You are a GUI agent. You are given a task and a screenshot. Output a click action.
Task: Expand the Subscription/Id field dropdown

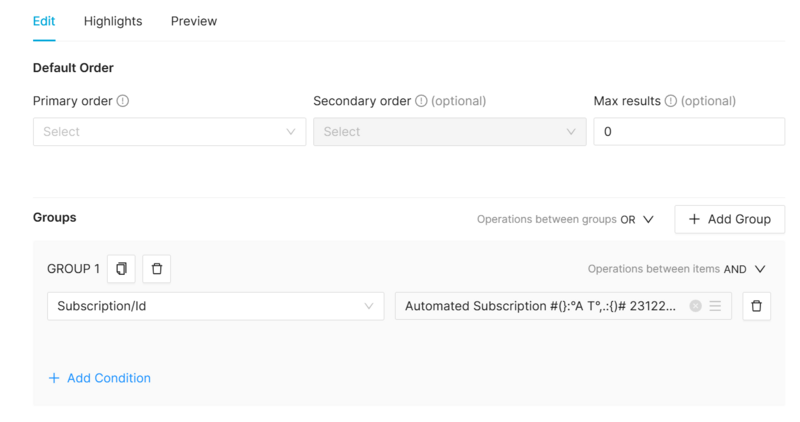[x=215, y=306]
